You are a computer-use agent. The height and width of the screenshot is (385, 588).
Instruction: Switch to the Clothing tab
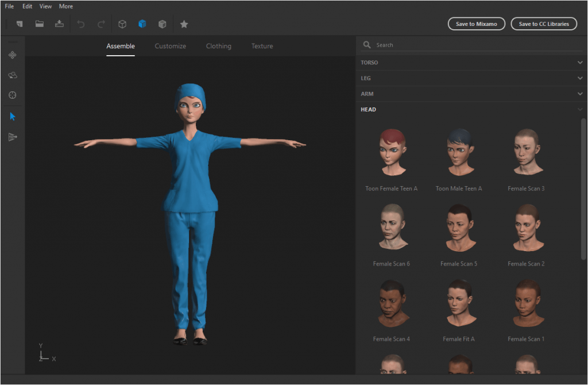(x=218, y=46)
